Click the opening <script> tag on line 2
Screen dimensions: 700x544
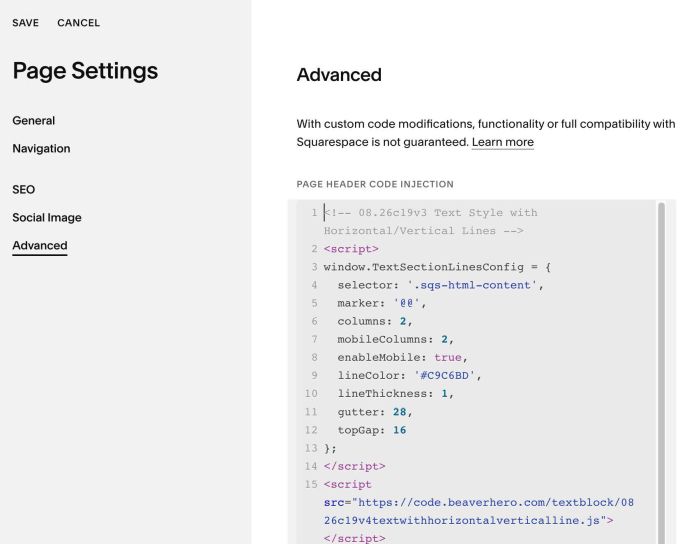[351, 249]
